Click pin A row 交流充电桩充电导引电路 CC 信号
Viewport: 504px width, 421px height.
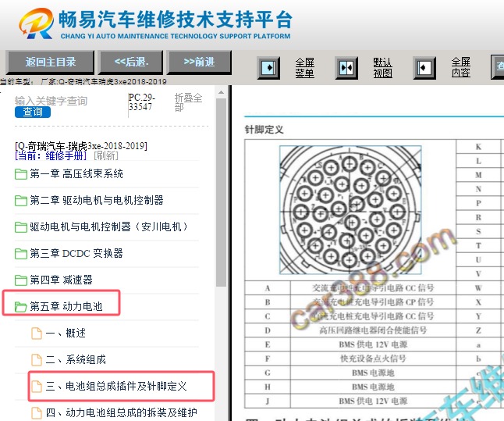[373, 288]
